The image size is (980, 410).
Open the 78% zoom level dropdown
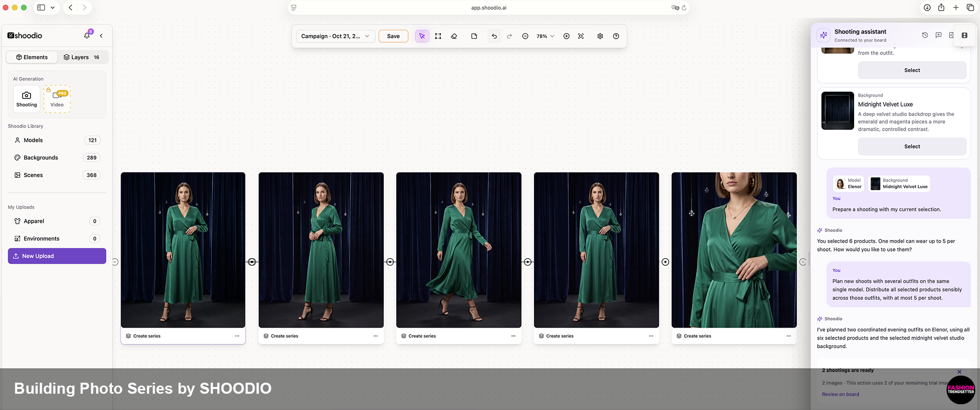pyautogui.click(x=545, y=36)
